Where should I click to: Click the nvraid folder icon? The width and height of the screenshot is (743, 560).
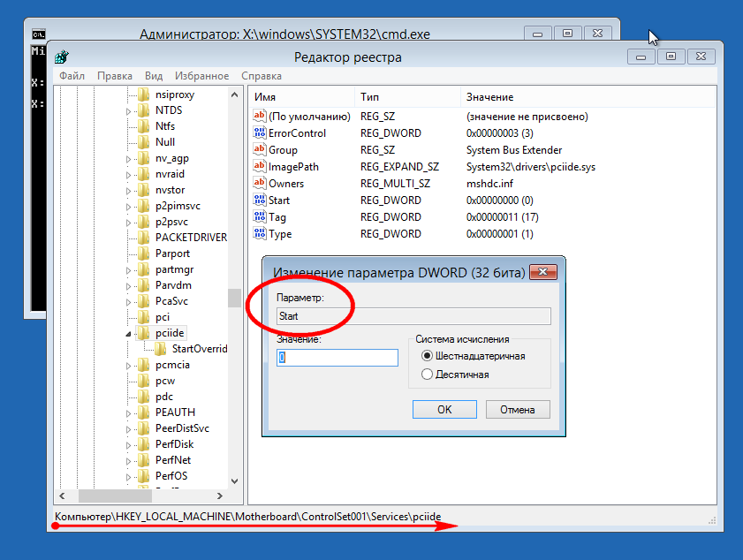point(144,174)
